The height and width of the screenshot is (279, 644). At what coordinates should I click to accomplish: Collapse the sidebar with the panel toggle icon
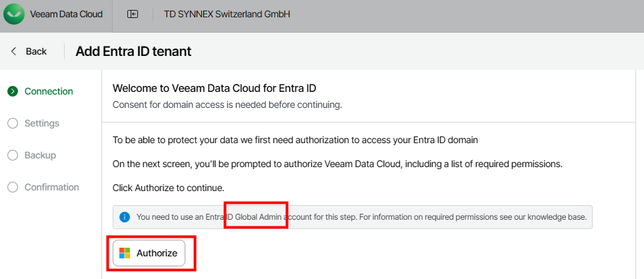click(x=133, y=14)
